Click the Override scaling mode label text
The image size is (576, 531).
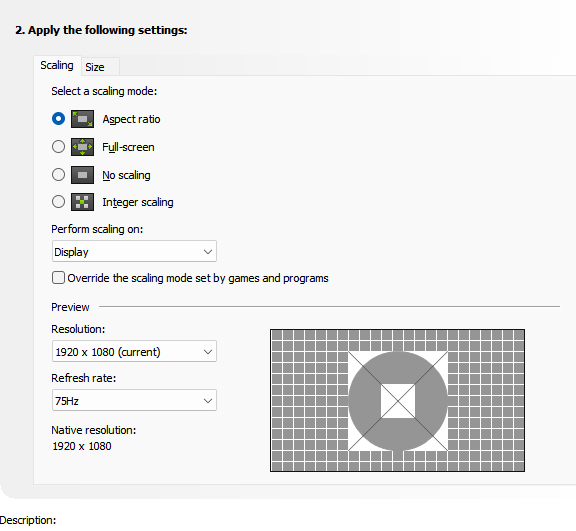[198, 278]
